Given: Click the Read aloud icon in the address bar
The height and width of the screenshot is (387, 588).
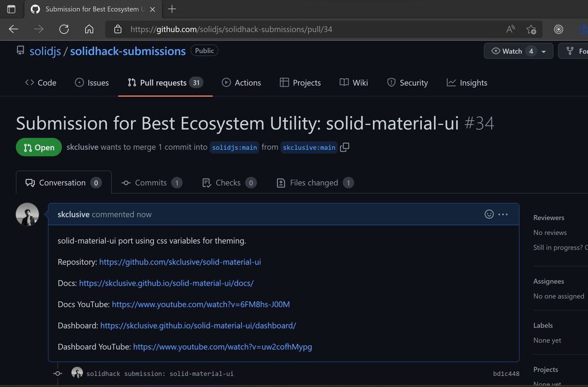Looking at the screenshot, I should click(511, 29).
